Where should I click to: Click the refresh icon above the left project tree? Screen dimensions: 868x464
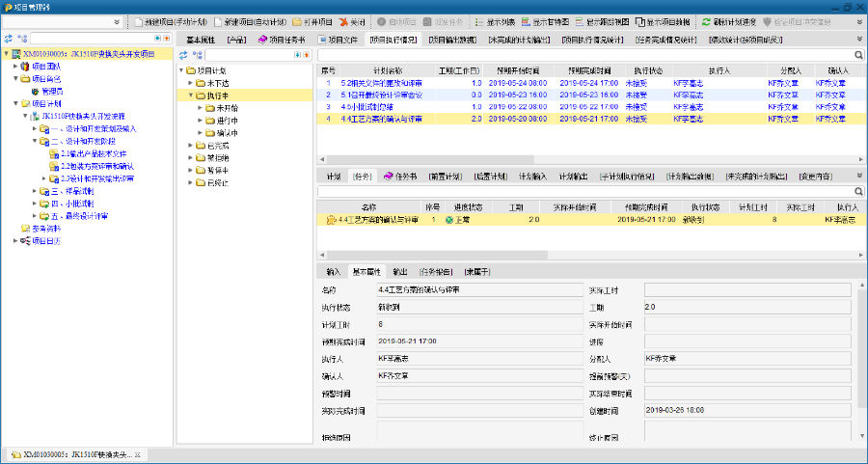[x=10, y=39]
